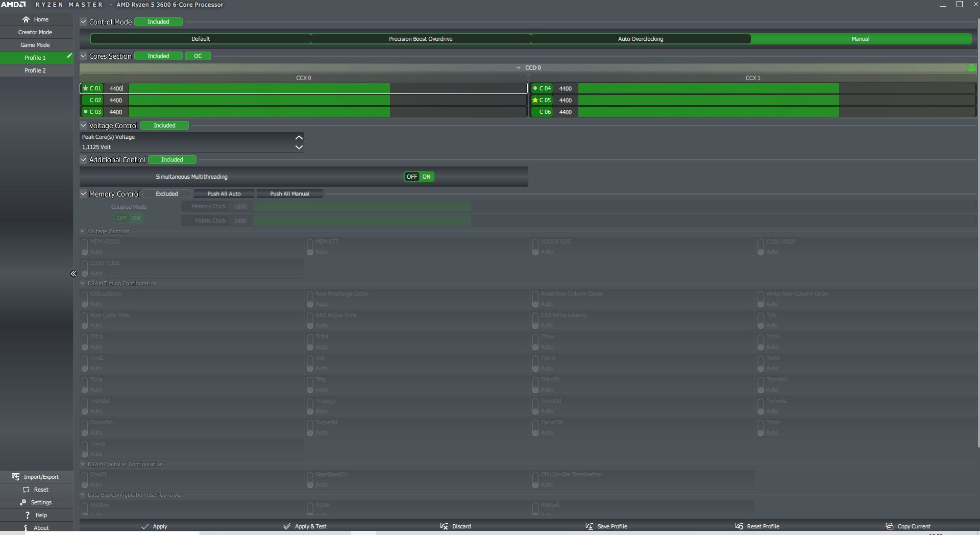Click the Copy Current button label
The height and width of the screenshot is (535, 980).
click(x=914, y=526)
